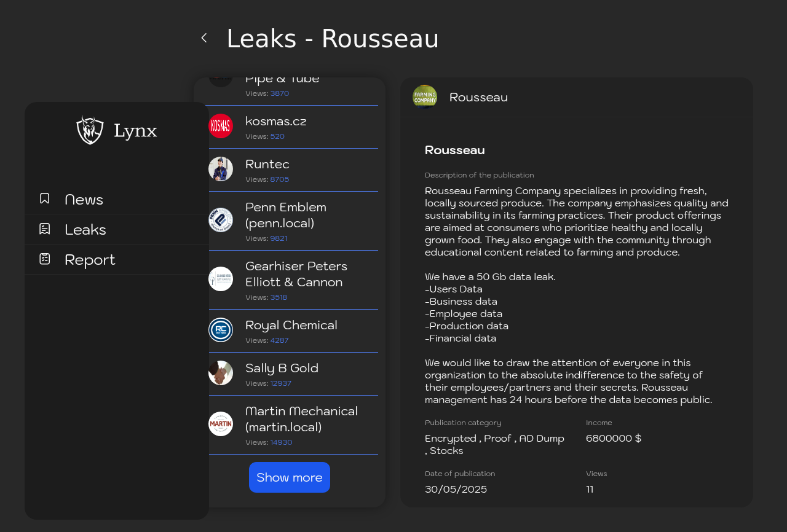Click the News bookmark icon
The width and height of the screenshot is (787, 532).
pos(44,198)
